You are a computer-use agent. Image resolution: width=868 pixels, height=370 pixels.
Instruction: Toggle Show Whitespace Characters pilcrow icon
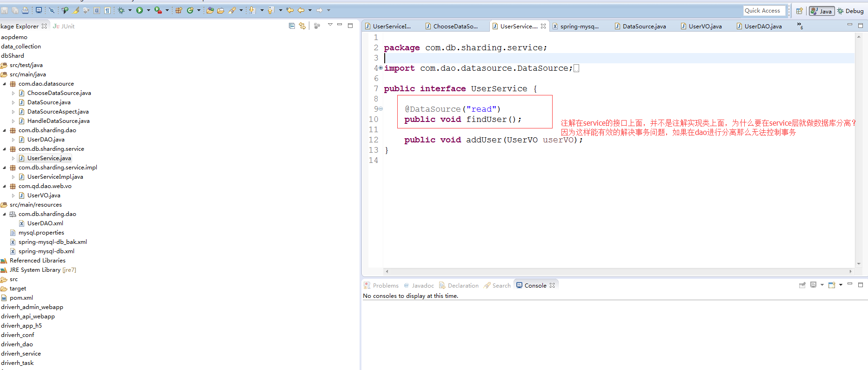coord(107,10)
